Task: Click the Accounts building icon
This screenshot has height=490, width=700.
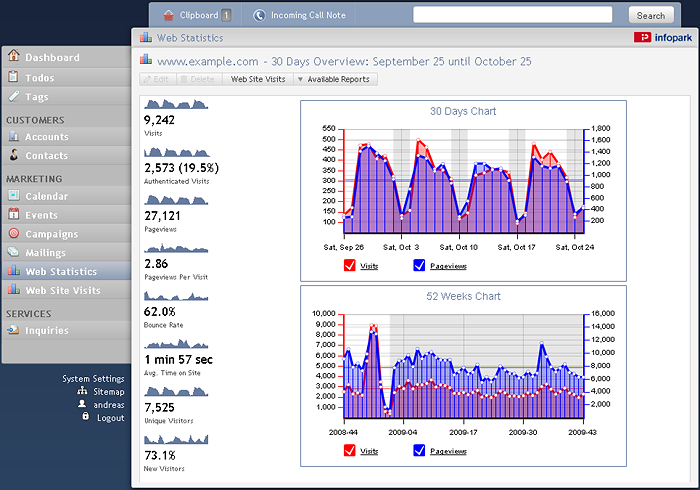Action: [14, 136]
